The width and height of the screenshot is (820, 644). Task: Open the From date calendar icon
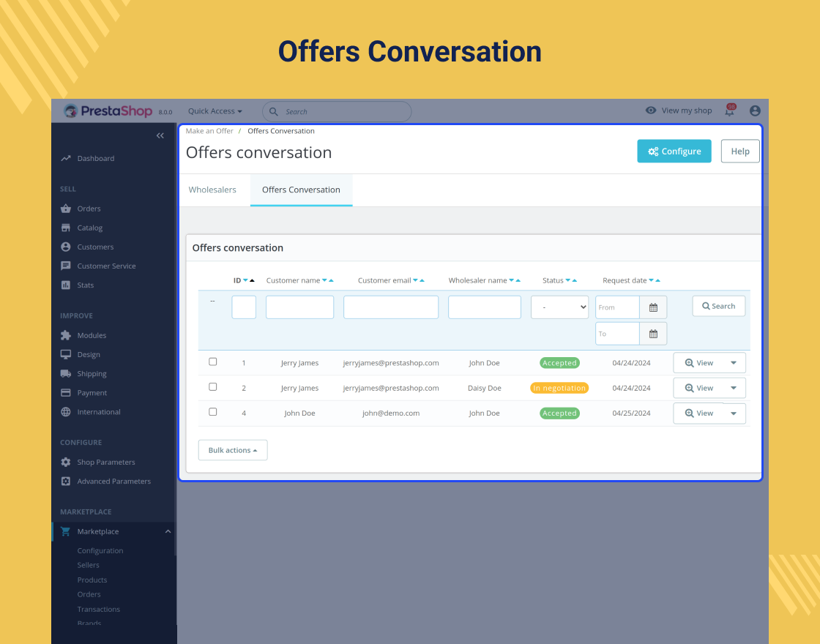pos(653,307)
